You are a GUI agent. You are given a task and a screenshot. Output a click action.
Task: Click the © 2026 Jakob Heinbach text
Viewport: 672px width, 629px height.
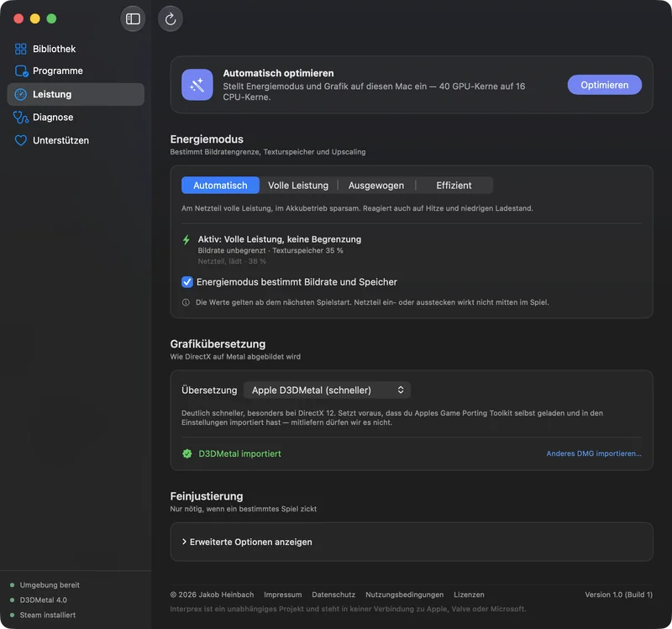pyautogui.click(x=213, y=595)
